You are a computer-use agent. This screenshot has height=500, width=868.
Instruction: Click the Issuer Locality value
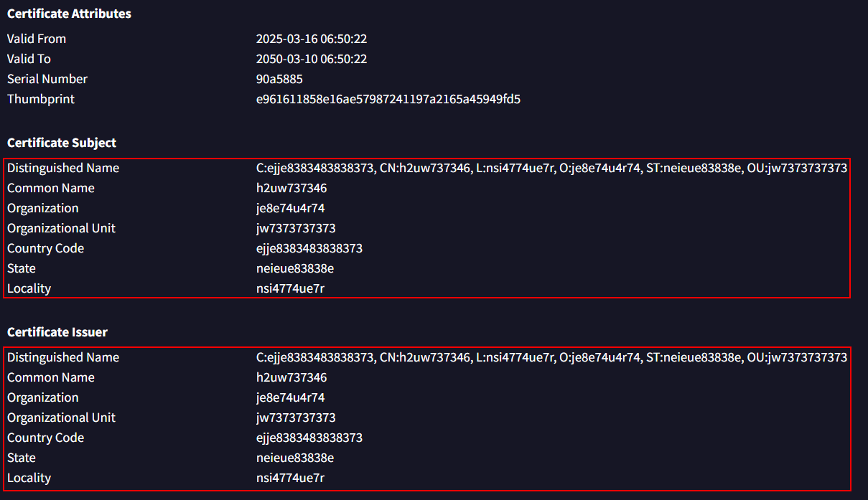[x=291, y=478]
